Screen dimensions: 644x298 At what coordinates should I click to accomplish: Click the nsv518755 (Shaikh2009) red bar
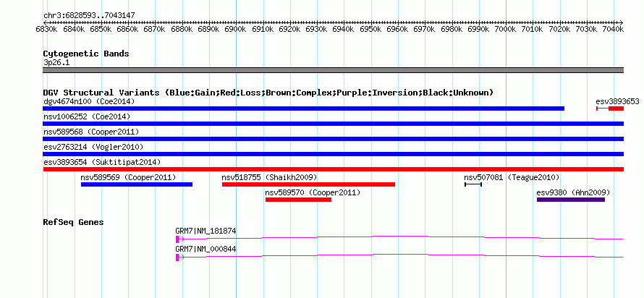(308, 184)
